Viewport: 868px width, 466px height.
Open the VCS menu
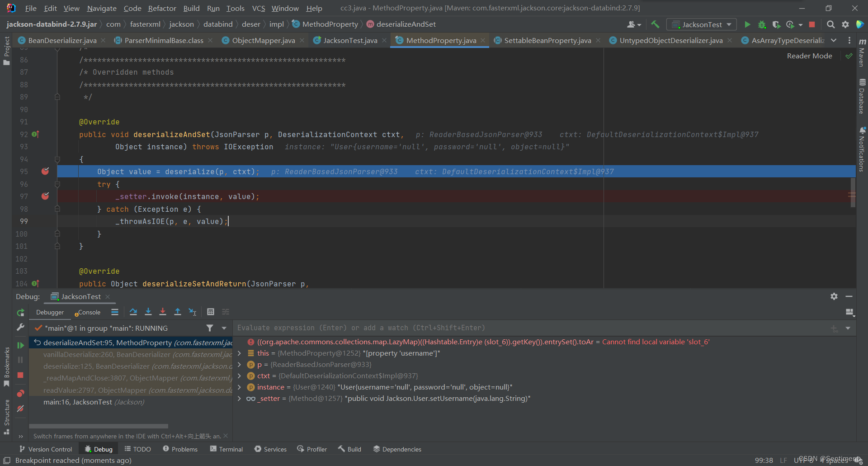click(259, 8)
